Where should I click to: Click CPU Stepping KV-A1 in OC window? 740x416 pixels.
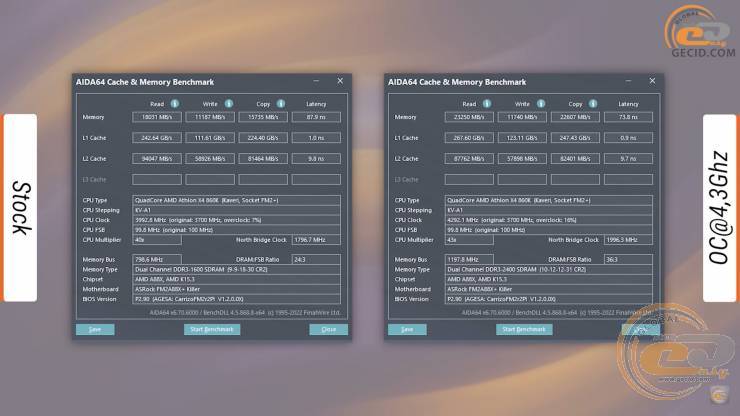[x=549, y=210]
